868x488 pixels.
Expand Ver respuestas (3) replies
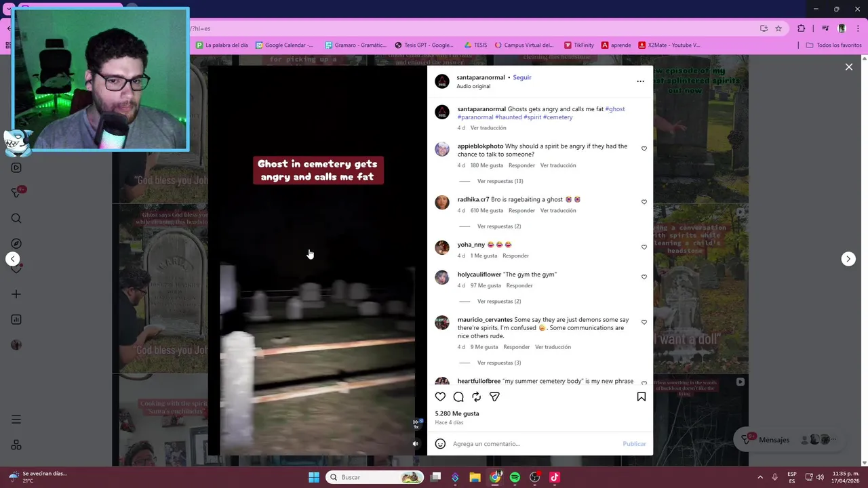pos(499,363)
